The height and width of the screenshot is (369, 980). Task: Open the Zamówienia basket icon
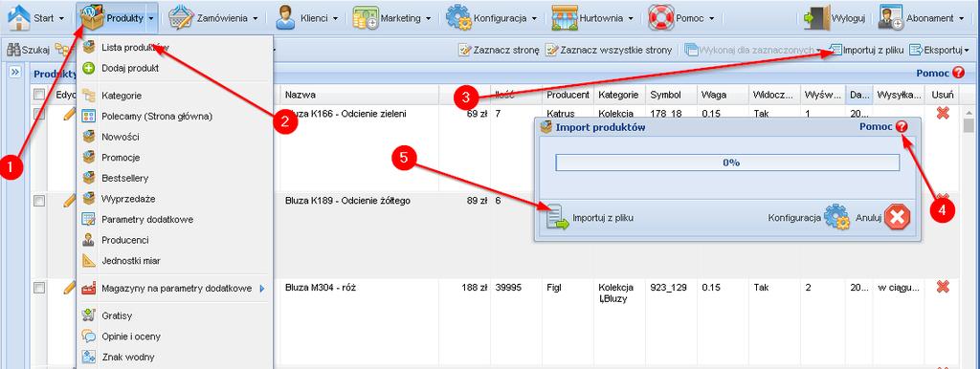[181, 18]
